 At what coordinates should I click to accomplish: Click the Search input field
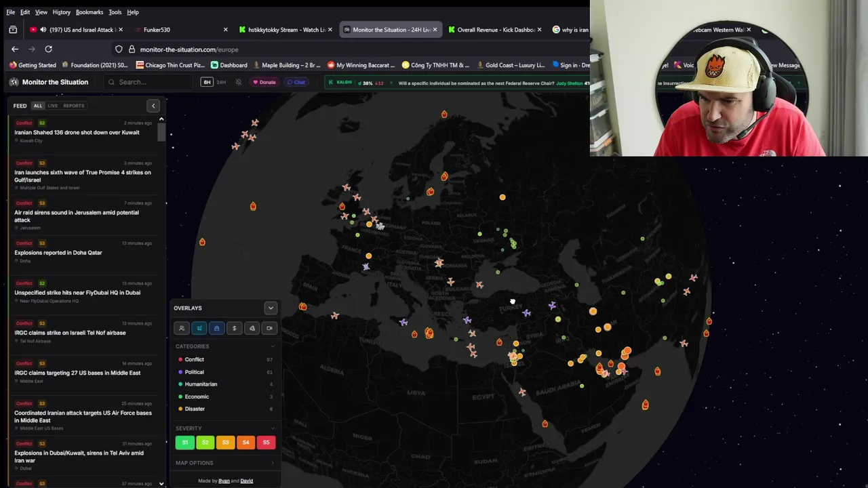[148, 82]
